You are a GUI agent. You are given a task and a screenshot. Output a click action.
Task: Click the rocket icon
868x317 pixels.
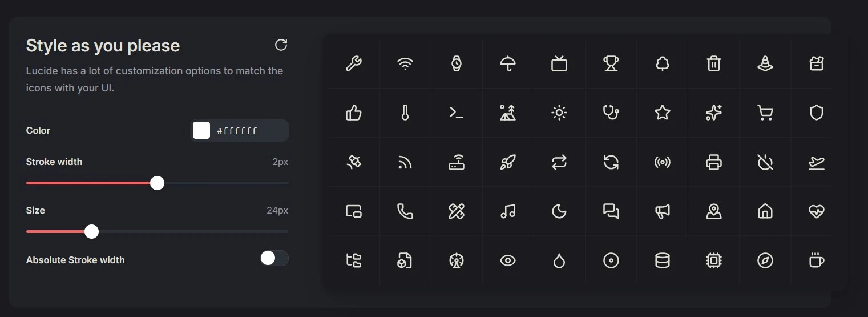point(508,162)
